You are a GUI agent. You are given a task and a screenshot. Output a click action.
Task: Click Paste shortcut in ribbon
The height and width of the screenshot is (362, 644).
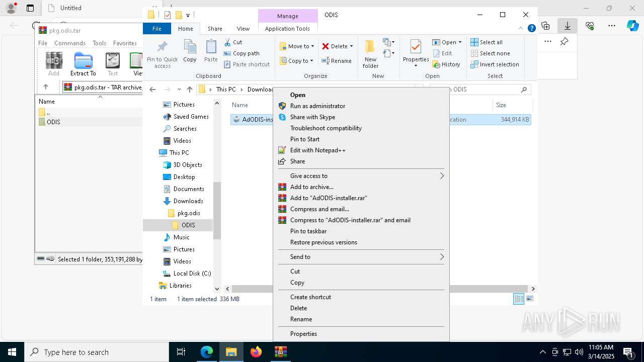click(x=247, y=64)
